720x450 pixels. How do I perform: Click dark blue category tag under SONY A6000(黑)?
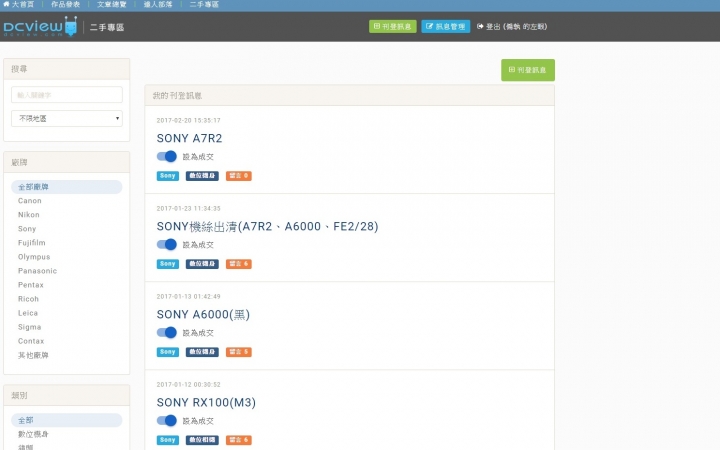point(202,352)
